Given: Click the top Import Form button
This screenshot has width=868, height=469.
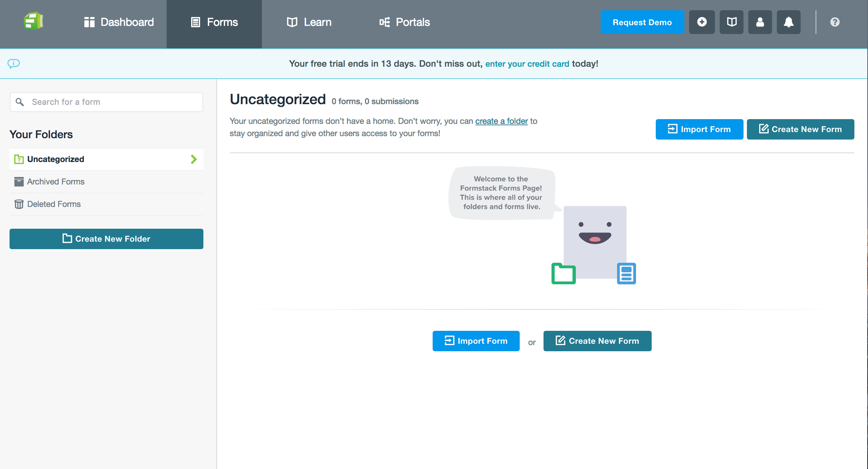Looking at the screenshot, I should (x=699, y=129).
